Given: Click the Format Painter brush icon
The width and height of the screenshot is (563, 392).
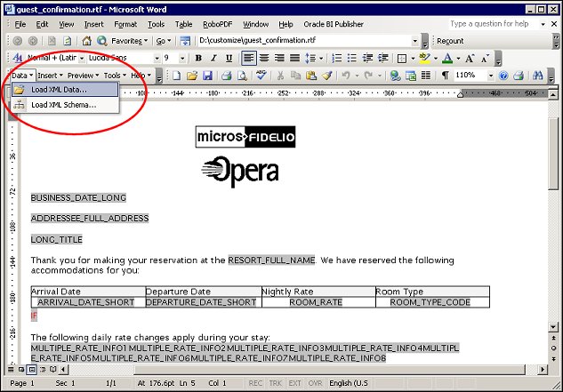Looking at the screenshot, I should coord(327,76).
